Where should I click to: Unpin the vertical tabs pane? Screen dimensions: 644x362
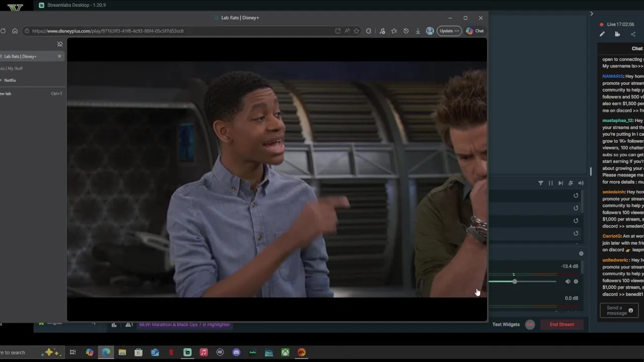pyautogui.click(x=60, y=44)
